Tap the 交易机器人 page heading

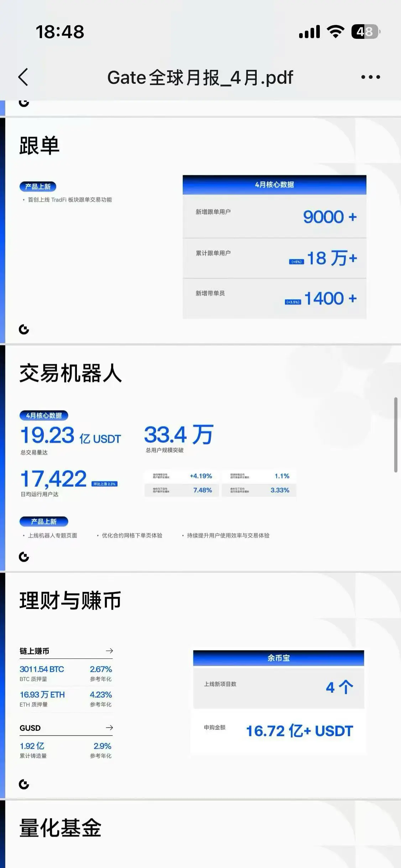[71, 373]
